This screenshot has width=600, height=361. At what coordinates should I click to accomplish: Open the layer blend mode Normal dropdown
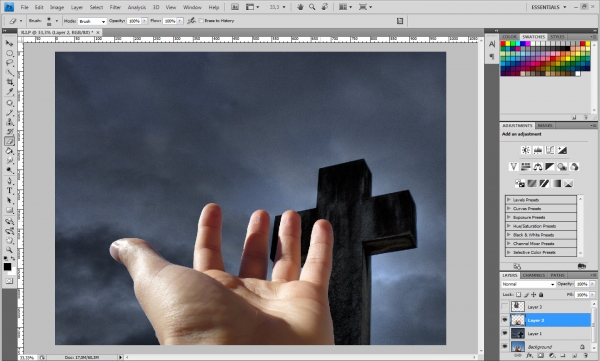528,284
